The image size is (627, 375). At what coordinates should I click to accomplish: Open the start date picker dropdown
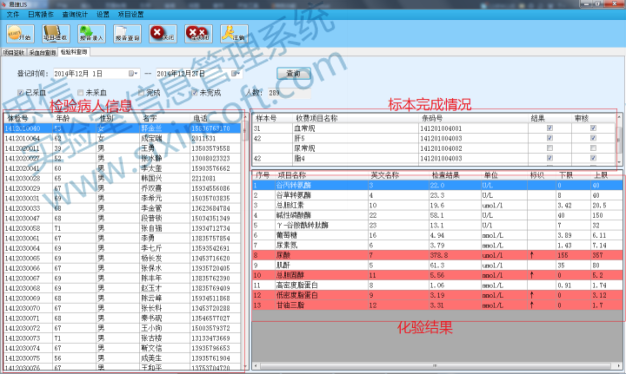click(133, 74)
